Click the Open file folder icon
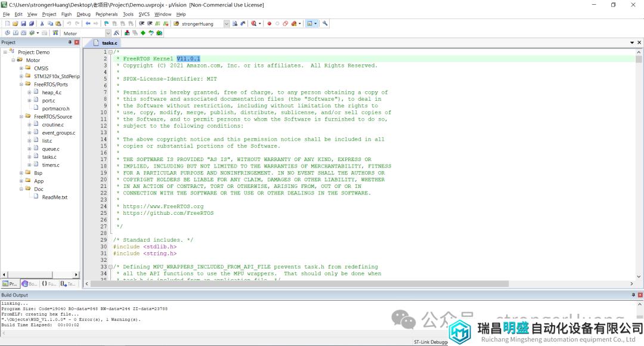 pos(15,24)
